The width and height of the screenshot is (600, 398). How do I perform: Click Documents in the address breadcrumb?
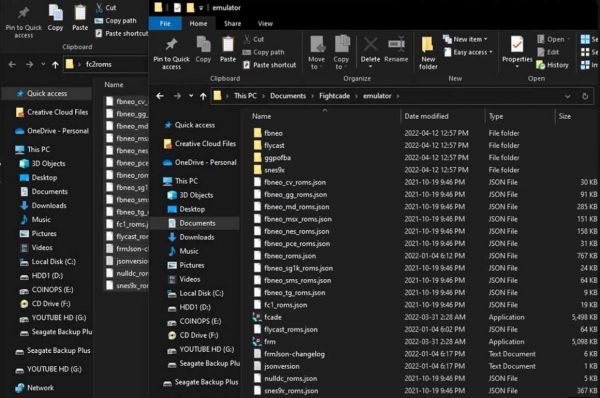(x=288, y=96)
